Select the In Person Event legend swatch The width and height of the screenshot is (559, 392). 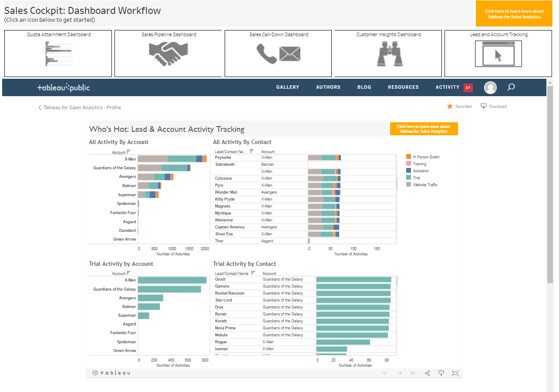pos(408,157)
